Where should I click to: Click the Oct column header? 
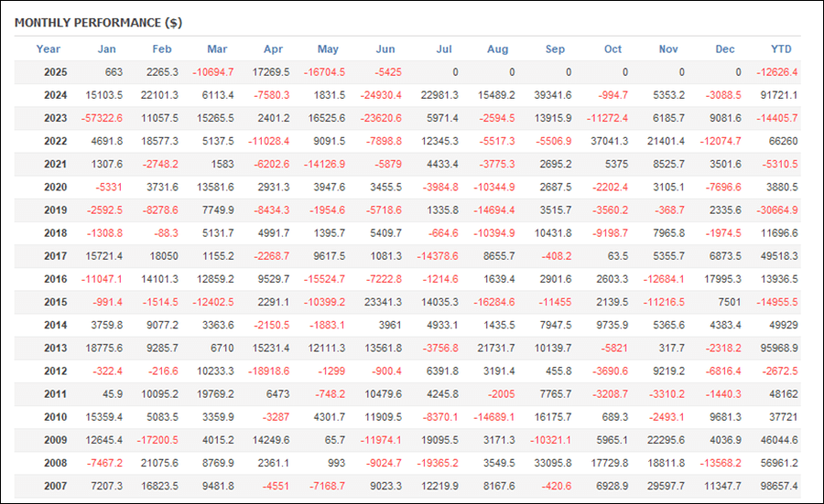613,48
